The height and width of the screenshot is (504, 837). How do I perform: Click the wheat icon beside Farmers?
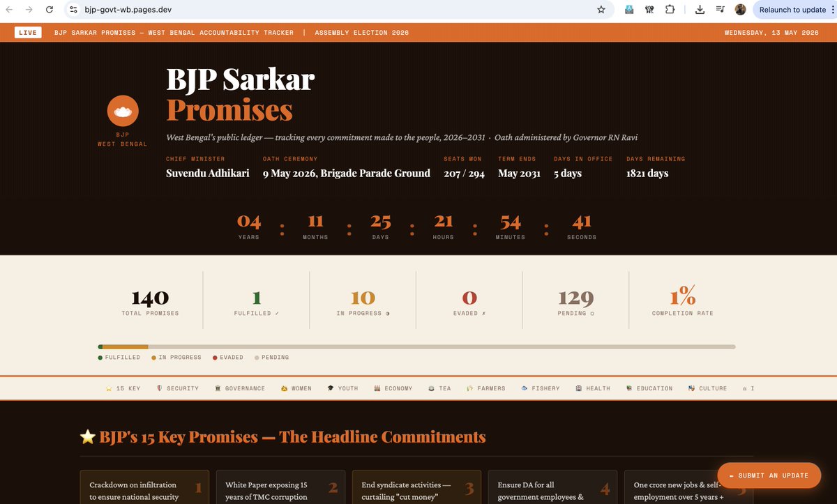point(470,388)
